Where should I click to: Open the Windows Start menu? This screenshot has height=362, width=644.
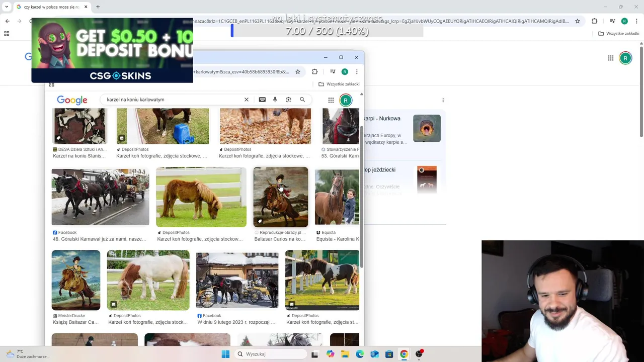225,354
